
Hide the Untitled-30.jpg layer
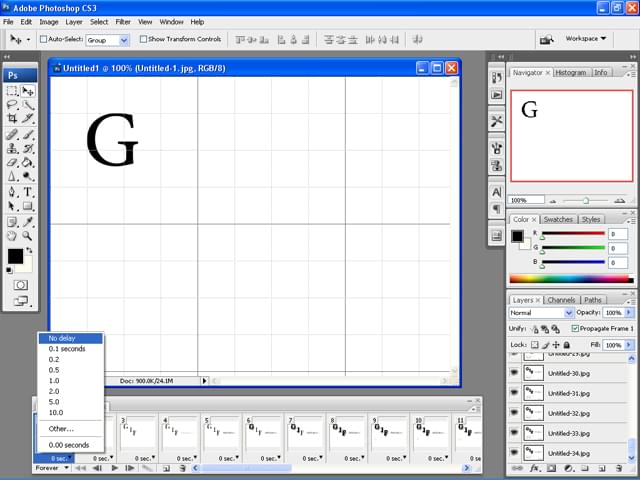pos(514,373)
